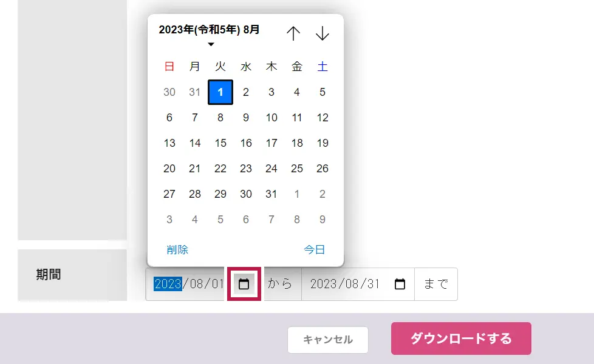This screenshot has width=594, height=364.
Task: Choose grayed July 31 date
Action: [195, 92]
